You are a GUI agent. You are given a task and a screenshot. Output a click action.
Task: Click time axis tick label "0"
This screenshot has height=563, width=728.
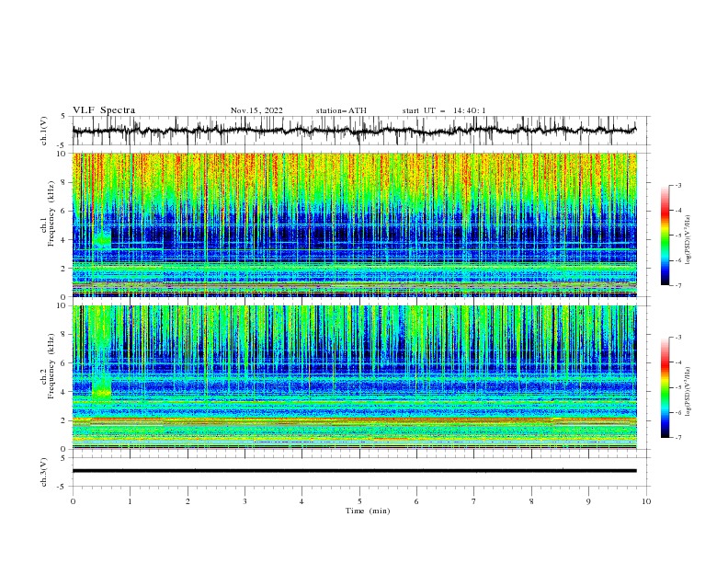[73, 501]
